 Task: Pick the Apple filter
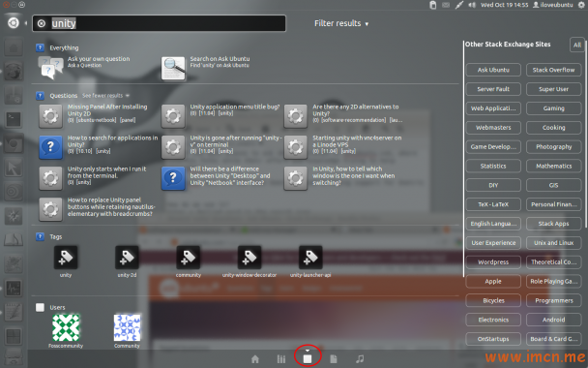(493, 281)
